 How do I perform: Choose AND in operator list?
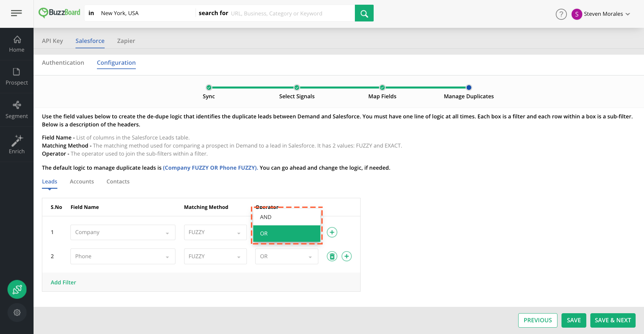pos(287,217)
